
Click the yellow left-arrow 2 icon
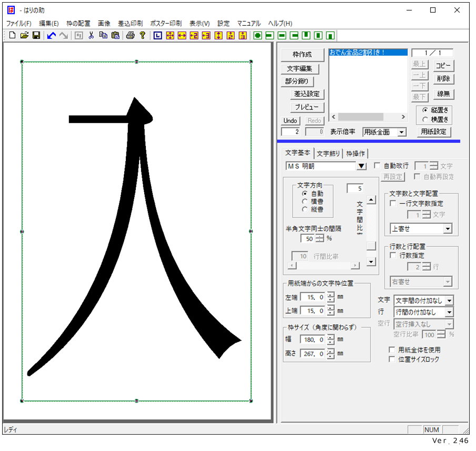[x=194, y=35]
